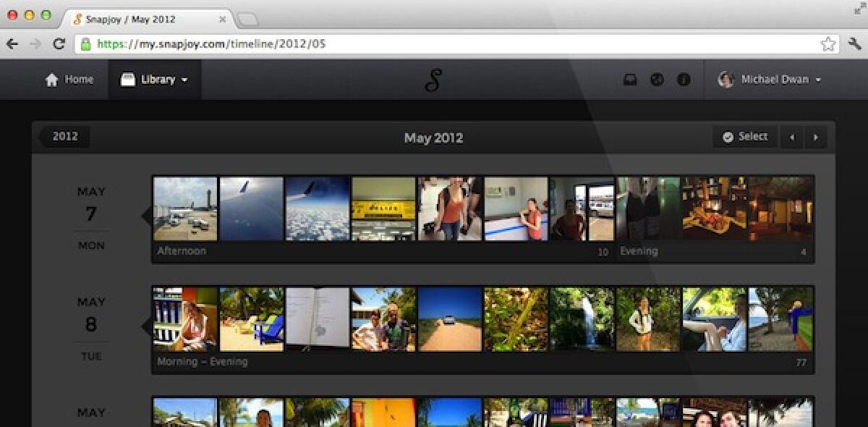The height and width of the screenshot is (427, 868).
Task: Open food platter photo in Evening group
Action: [x=714, y=208]
